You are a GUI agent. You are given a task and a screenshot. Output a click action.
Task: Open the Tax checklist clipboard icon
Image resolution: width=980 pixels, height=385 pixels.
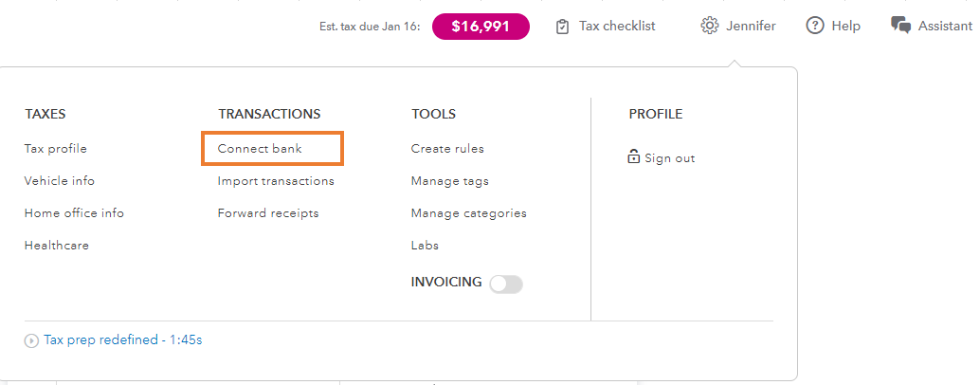563,27
